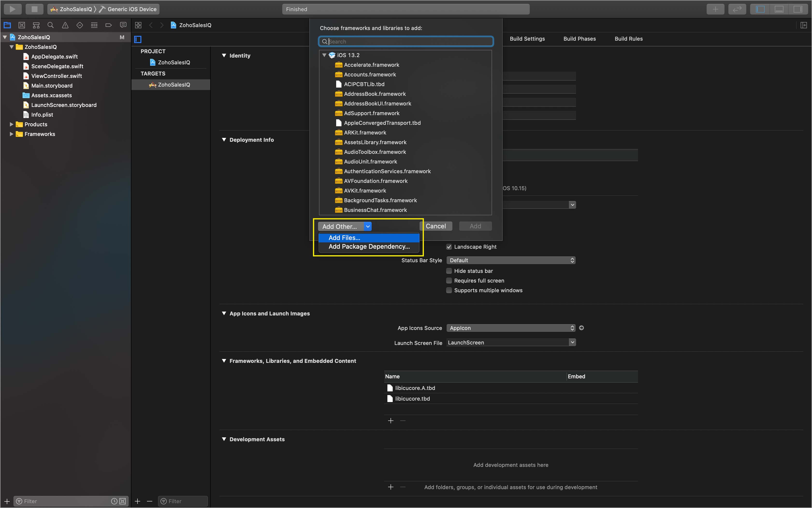Show the inspectors panel
Viewport: 812px width, 508px height.
pos(797,9)
